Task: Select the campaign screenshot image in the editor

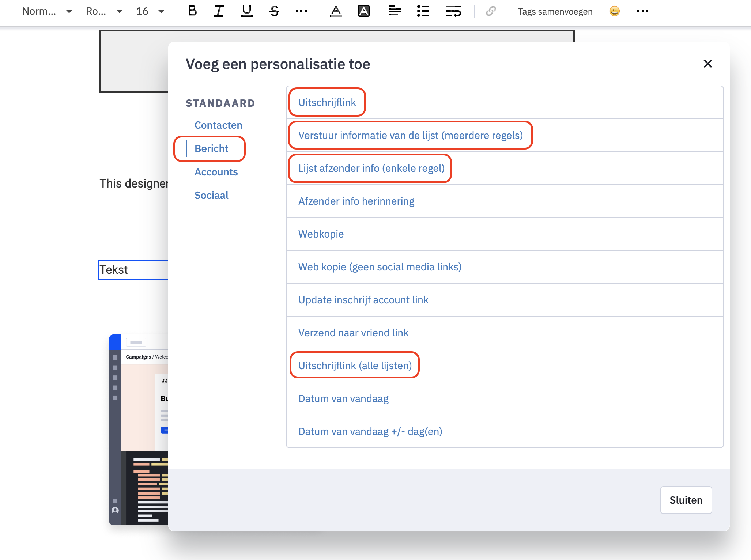Action: (x=139, y=430)
